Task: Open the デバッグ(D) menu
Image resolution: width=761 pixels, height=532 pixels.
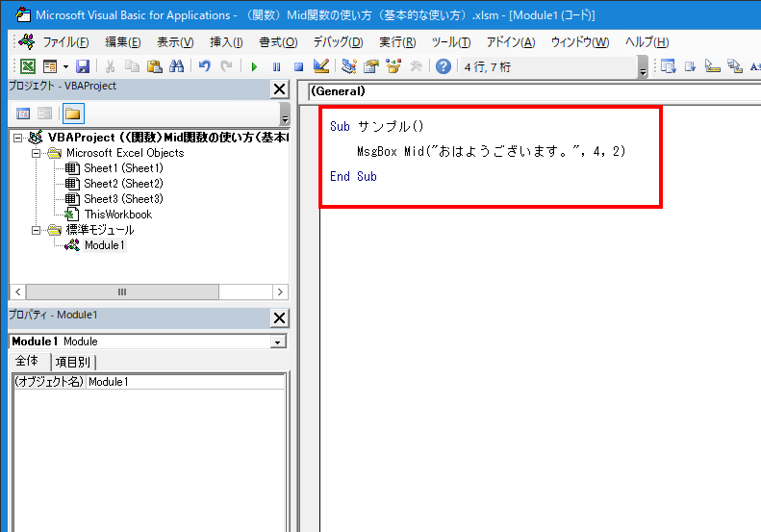Action: (338, 42)
